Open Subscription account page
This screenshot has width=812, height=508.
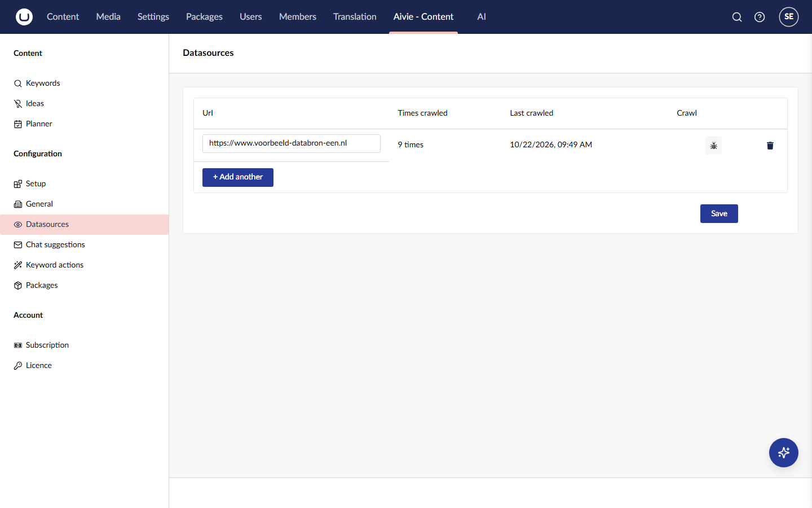[x=85, y=345]
